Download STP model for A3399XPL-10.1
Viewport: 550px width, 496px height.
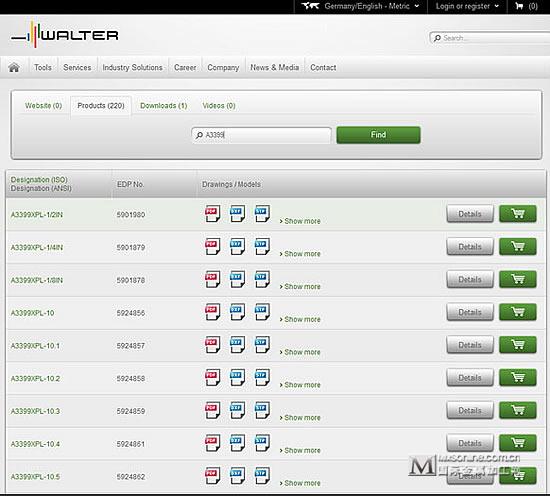262,345
